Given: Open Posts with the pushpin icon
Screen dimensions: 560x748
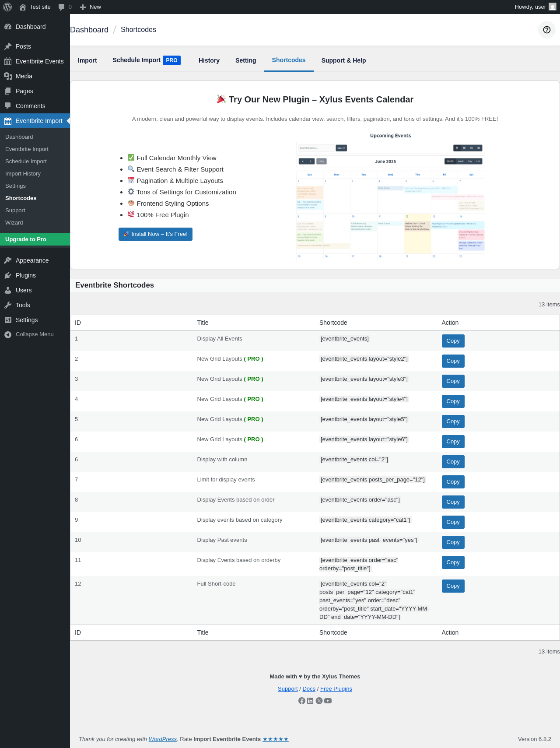Looking at the screenshot, I should point(35,46).
